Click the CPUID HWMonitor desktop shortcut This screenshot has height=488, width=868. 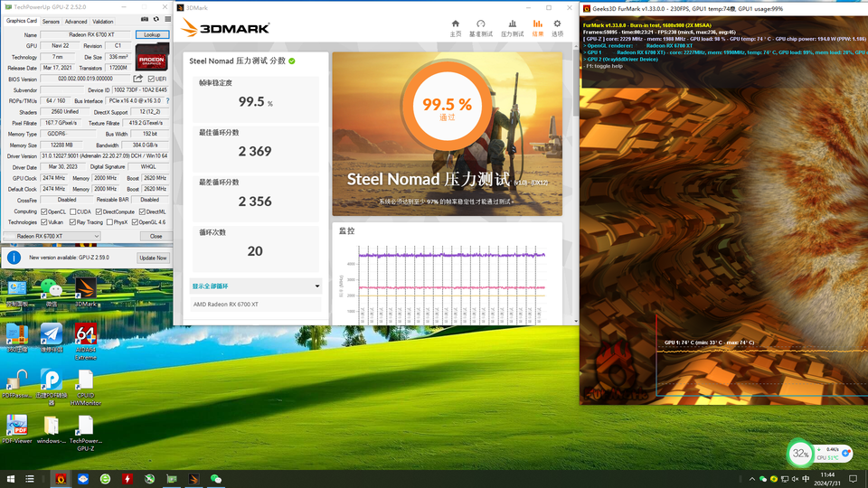pos(86,388)
